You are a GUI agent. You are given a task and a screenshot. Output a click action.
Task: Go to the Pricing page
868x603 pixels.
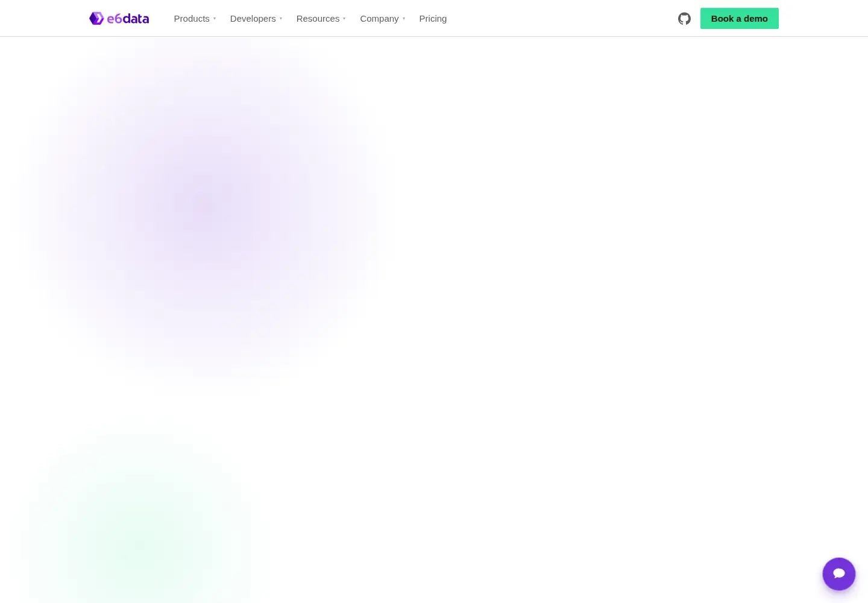pos(433,19)
